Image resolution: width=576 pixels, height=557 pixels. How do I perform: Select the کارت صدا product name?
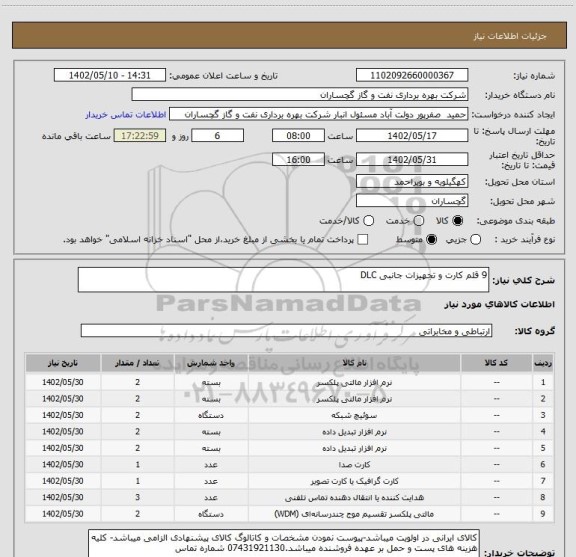pyautogui.click(x=354, y=465)
